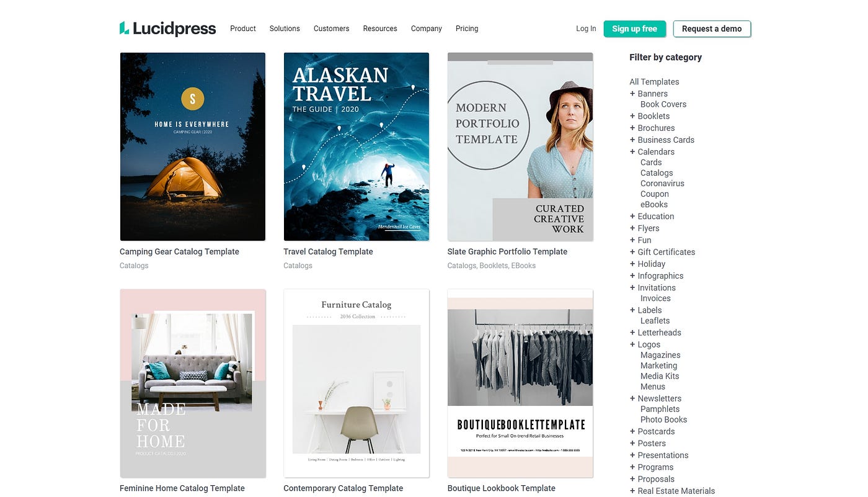Click Contemporary Catalog Template title
Viewport: 868px width, 497px height.
point(343,488)
